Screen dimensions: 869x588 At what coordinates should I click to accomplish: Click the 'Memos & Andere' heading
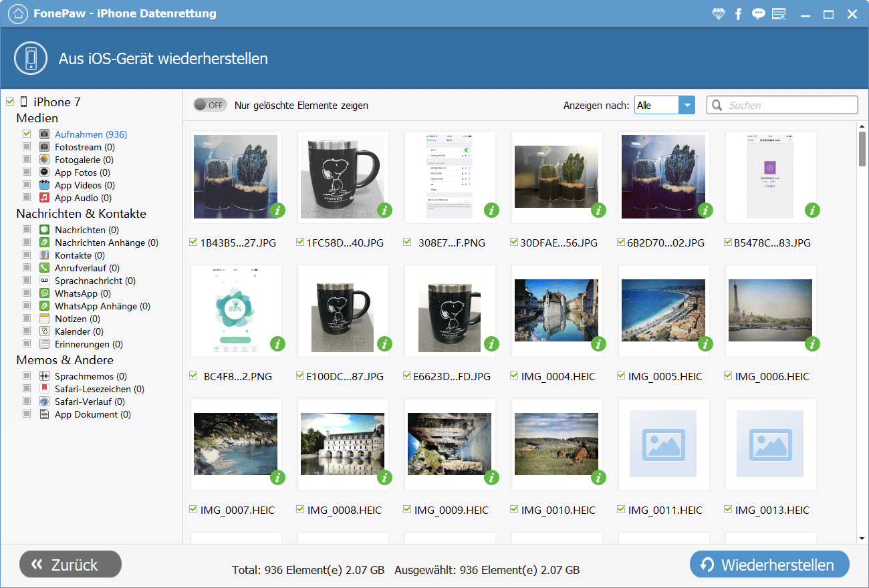(65, 360)
